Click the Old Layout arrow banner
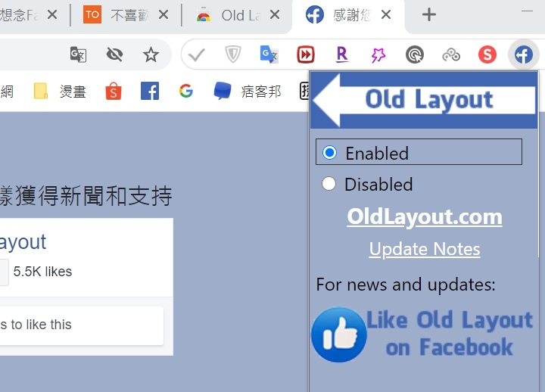 pos(423,100)
